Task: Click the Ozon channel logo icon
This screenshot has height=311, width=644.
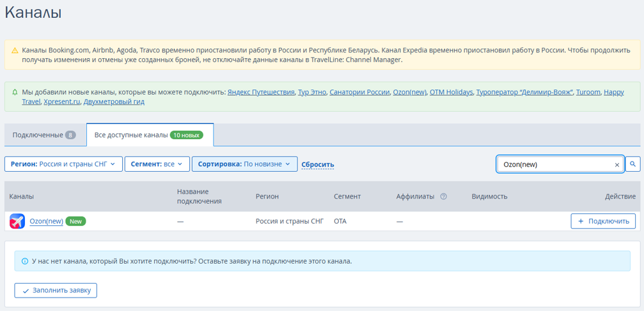Action: coord(17,222)
